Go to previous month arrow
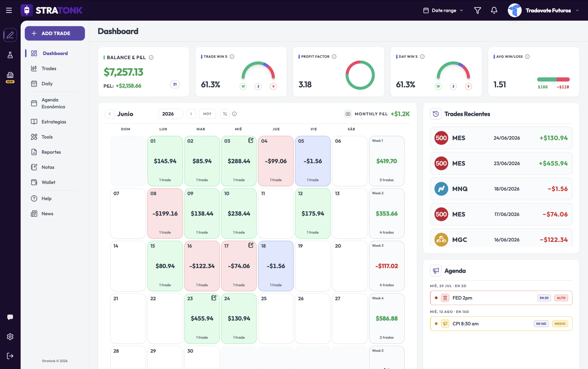This screenshot has width=588, height=369. point(110,114)
